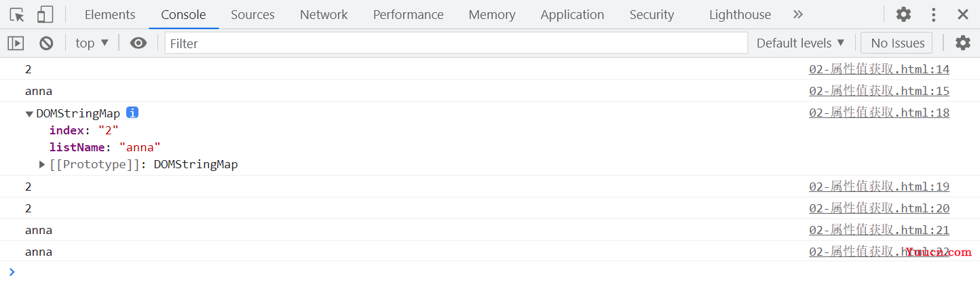Toggle the device toolbar icon
980x289 pixels.
tap(45, 14)
